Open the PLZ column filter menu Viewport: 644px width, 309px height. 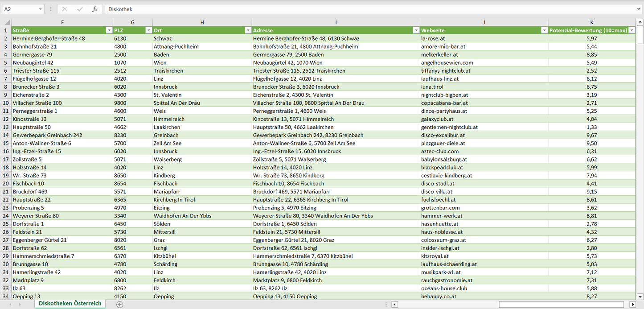click(149, 30)
